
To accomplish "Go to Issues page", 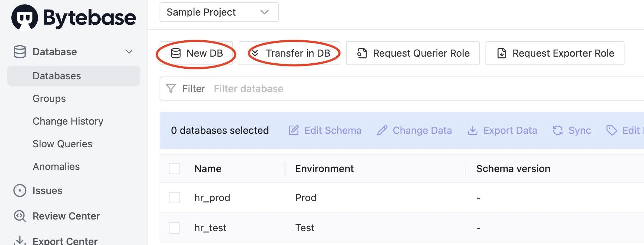I will (47, 190).
